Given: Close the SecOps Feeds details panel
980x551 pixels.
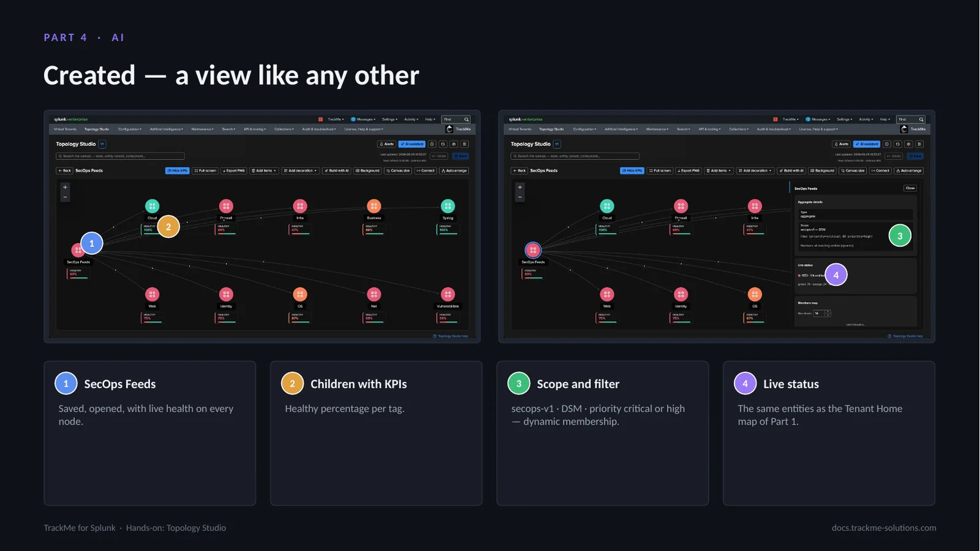Looking at the screenshot, I should [910, 188].
